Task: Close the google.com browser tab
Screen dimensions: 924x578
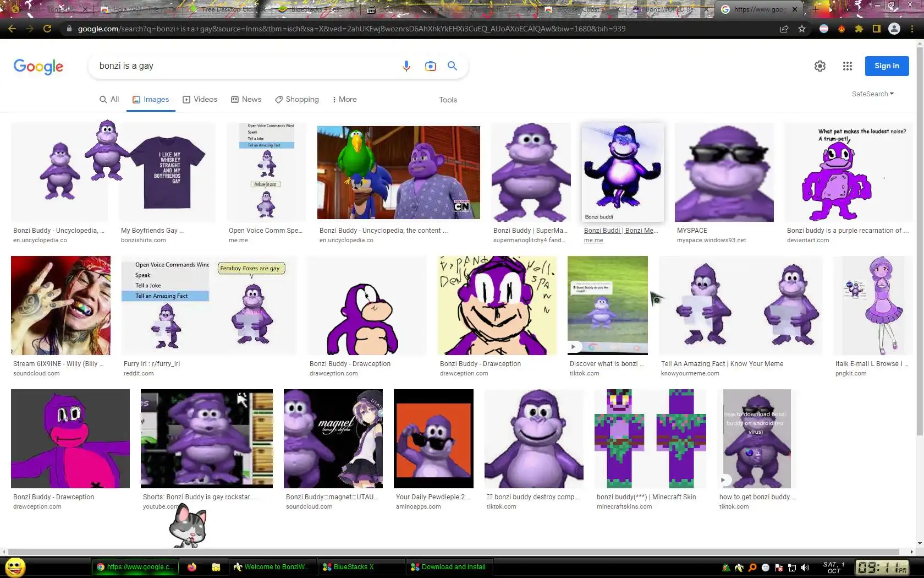Action: click(795, 9)
